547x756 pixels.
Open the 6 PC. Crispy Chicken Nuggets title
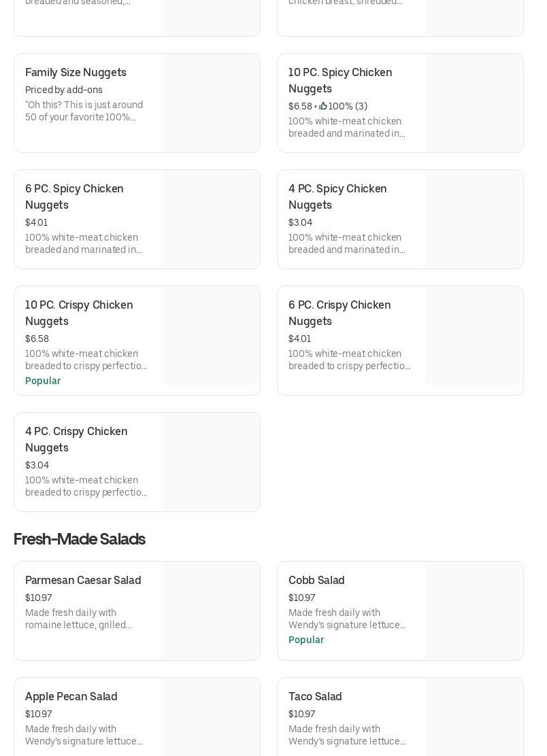coord(339,313)
